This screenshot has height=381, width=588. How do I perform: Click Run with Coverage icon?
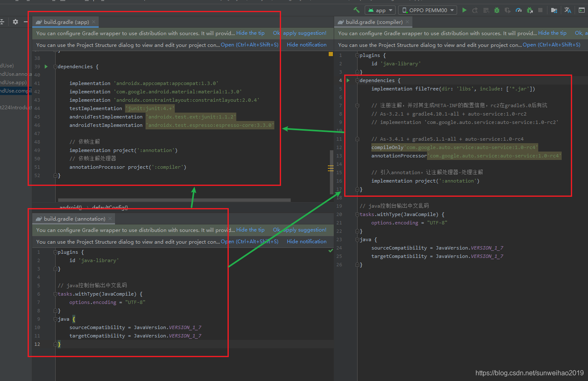point(508,10)
